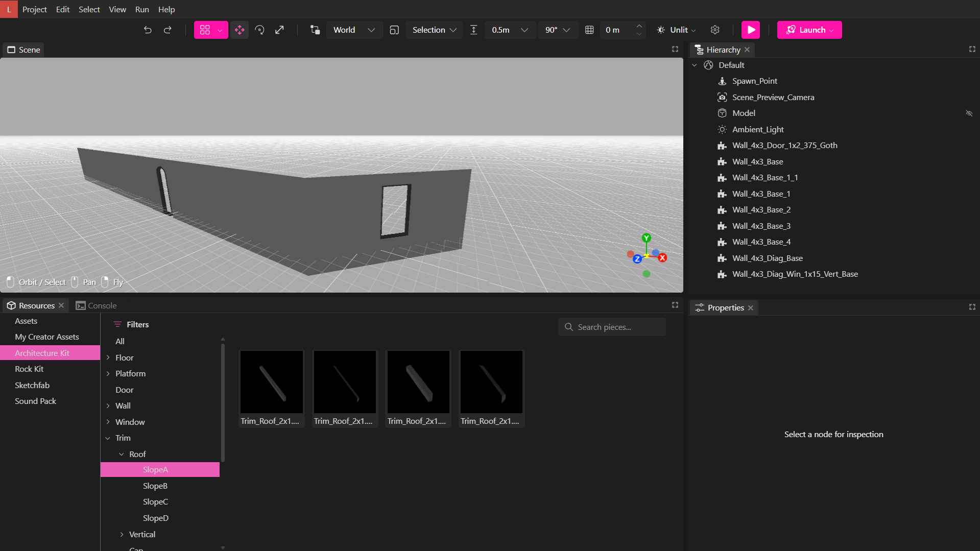Open the Sound Pack resources

(x=35, y=401)
